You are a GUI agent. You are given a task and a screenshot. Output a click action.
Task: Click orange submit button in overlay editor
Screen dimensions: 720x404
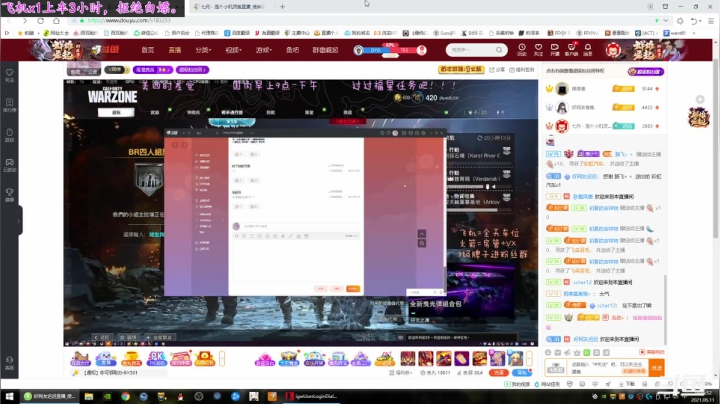point(353,289)
